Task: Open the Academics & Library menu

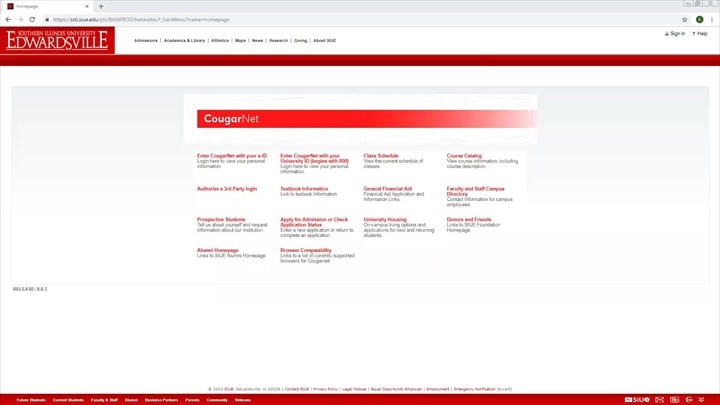Action: tap(184, 41)
